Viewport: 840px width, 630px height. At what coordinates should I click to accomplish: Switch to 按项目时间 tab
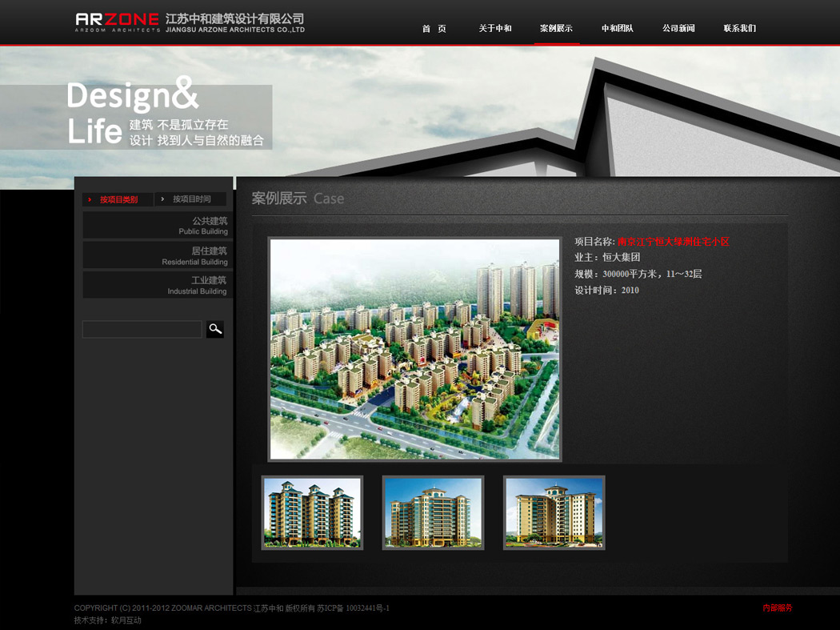click(191, 199)
